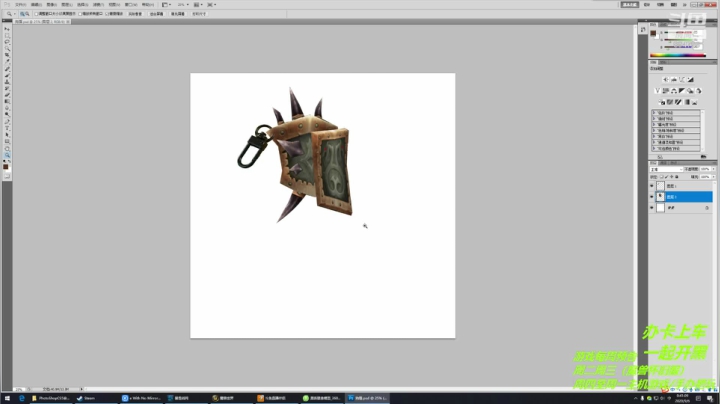Toggle lock image pixels in Layers panel
Viewport: 720px width, 404px height.
(x=666, y=177)
